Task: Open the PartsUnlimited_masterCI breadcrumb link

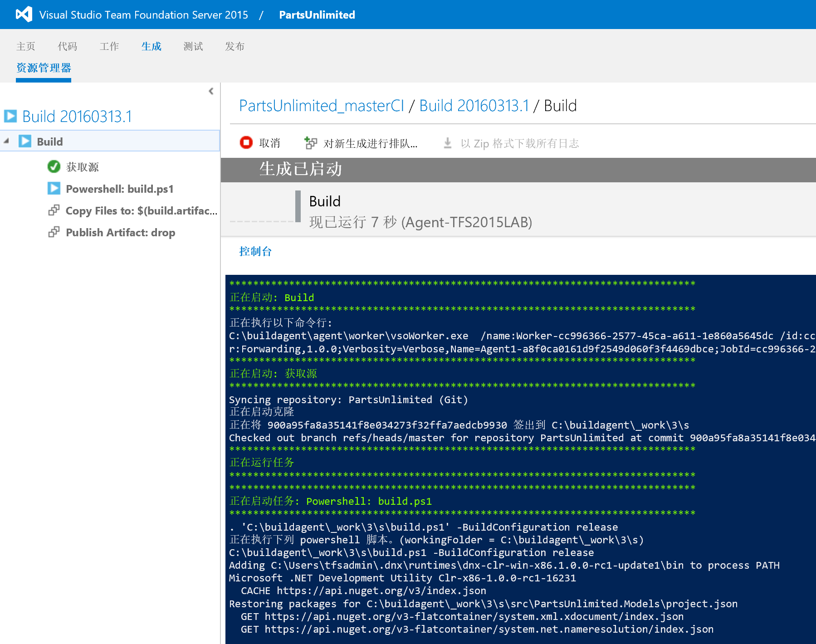Action: pyautogui.click(x=322, y=106)
